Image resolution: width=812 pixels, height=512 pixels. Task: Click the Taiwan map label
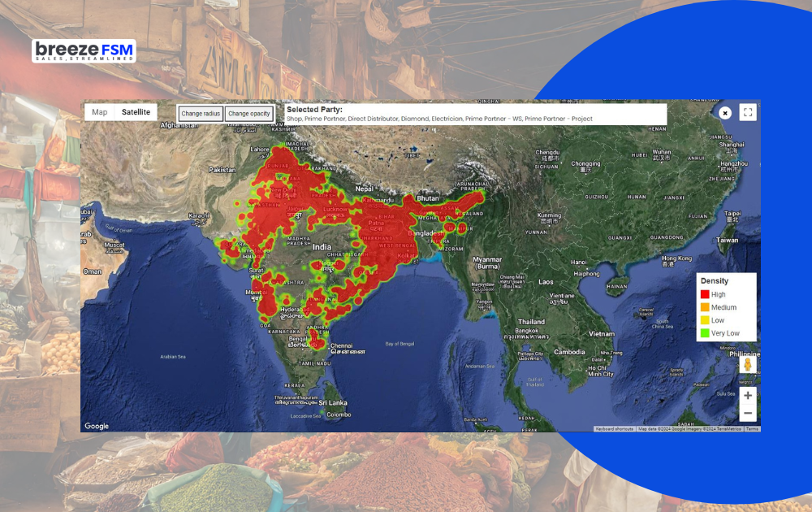727,240
